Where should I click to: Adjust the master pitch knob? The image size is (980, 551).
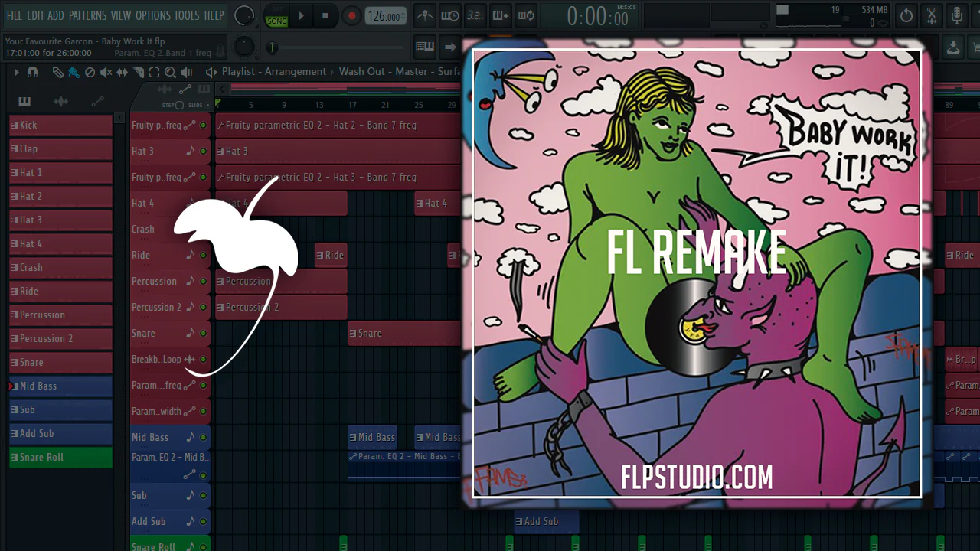click(243, 47)
